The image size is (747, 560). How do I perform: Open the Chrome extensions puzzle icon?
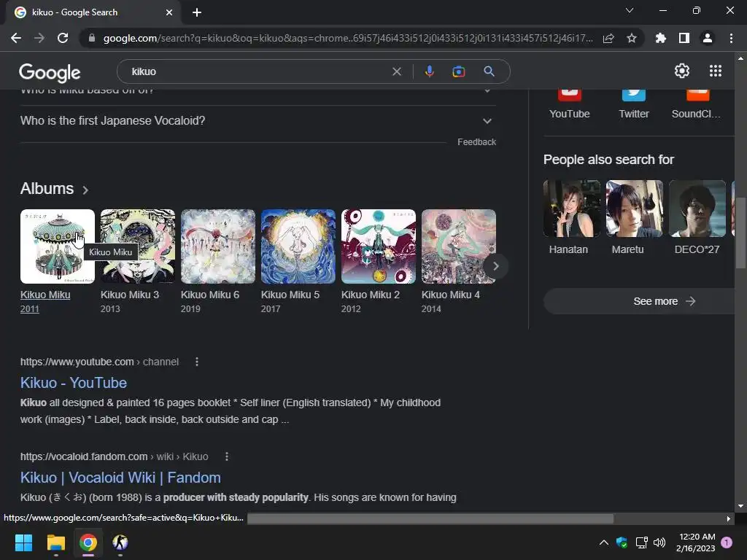661,38
